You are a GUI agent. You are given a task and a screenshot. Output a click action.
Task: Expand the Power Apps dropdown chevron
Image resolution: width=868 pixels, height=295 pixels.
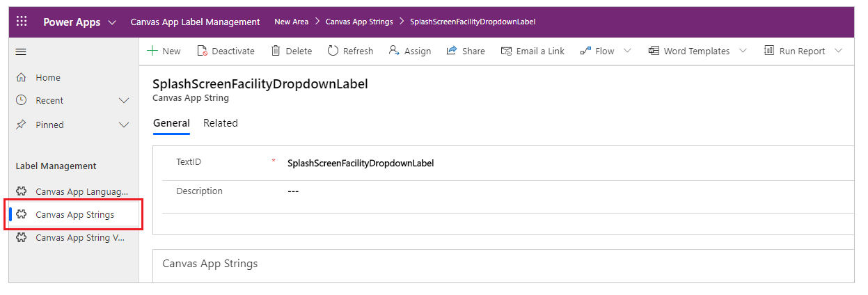112,22
